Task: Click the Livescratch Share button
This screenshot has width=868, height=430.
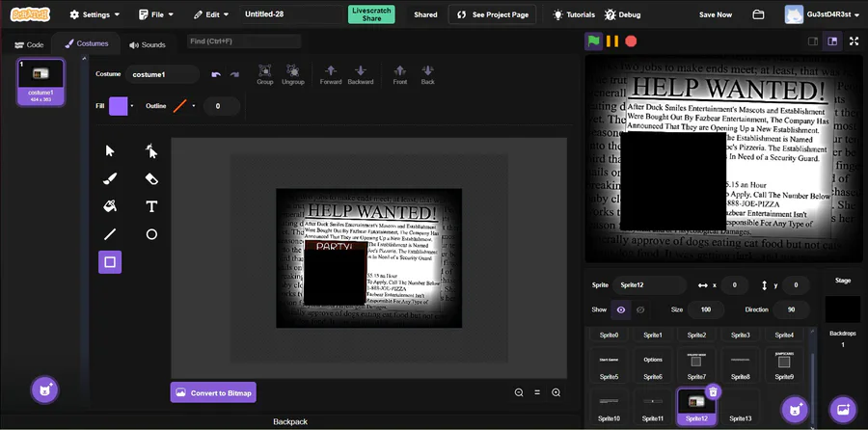Action: tap(371, 14)
